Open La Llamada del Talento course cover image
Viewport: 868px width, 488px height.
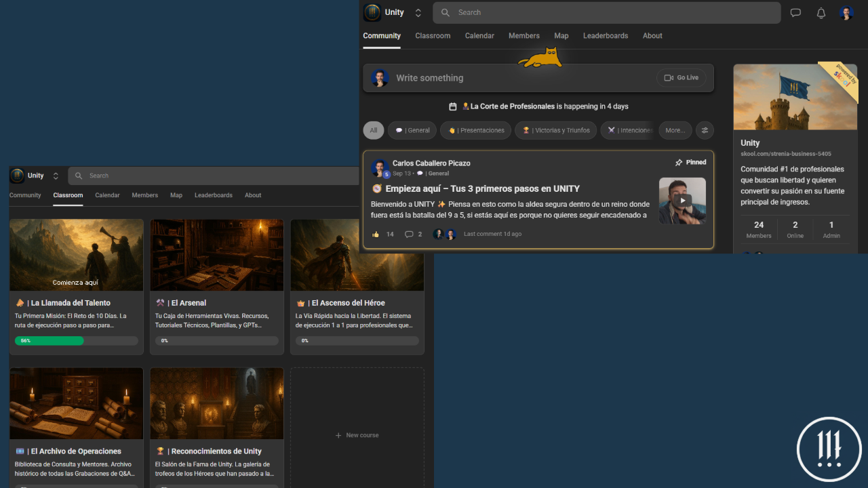tap(77, 255)
